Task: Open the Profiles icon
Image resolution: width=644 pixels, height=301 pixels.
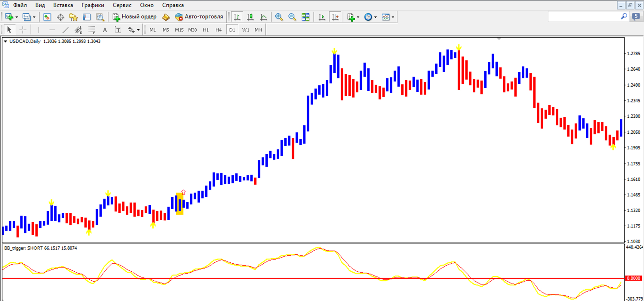Action: point(27,17)
